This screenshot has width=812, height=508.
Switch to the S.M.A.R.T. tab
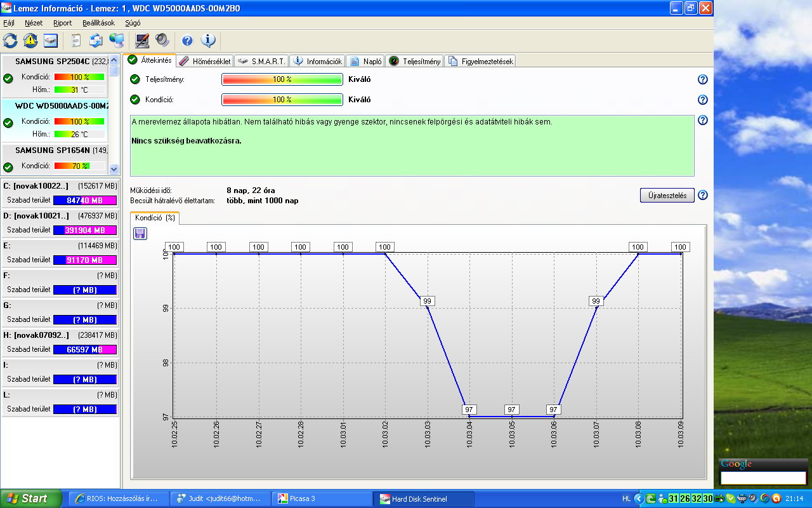(261, 62)
